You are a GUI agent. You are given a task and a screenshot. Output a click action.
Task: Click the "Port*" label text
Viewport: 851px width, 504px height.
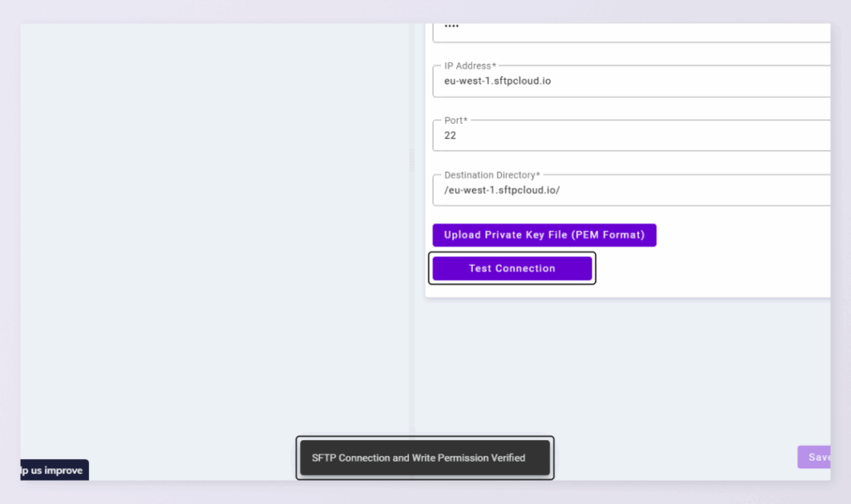point(456,120)
